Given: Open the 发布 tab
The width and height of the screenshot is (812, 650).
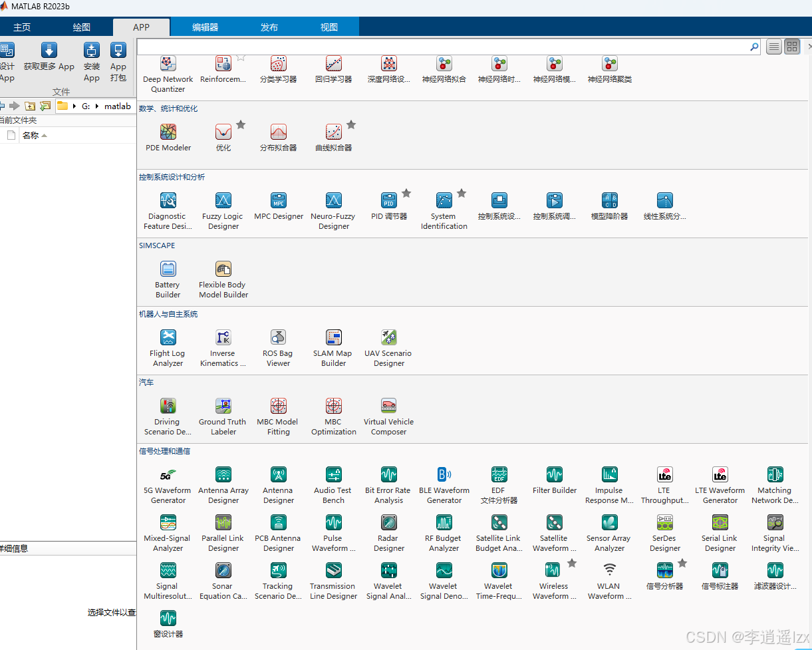Looking at the screenshot, I should tap(269, 27).
